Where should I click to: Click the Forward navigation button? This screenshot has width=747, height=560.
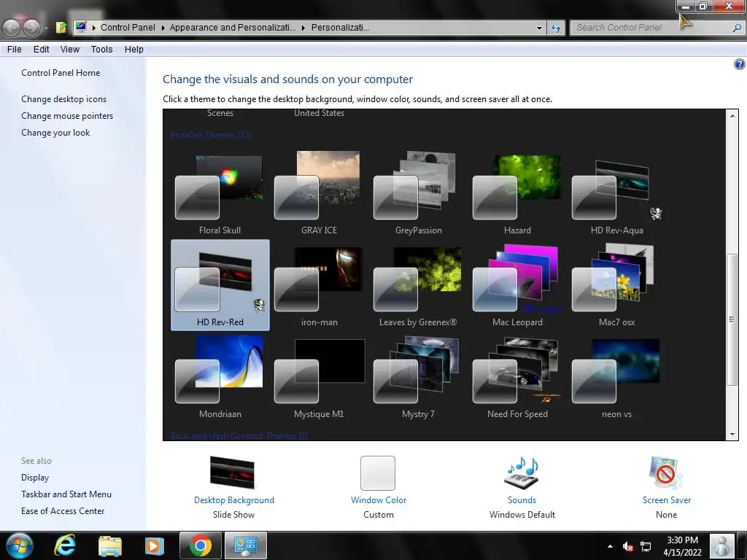pos(31,28)
